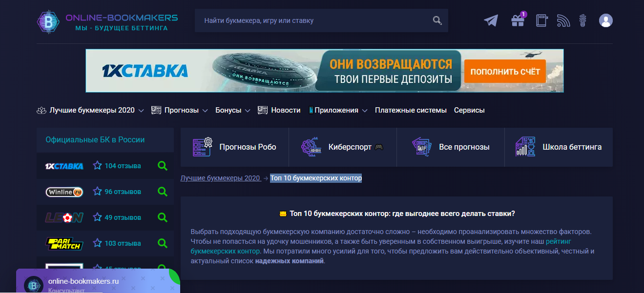Click the star icon next to 104 отзыва
This screenshot has width=644, height=293.
pos(98,165)
